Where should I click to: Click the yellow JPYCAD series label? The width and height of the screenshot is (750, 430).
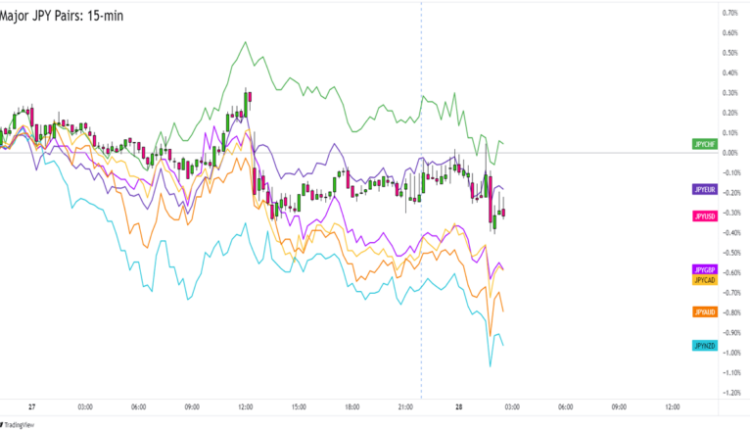click(704, 280)
